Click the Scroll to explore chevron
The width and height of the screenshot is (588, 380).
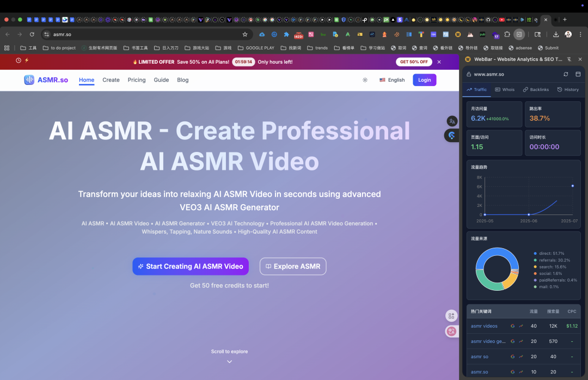pos(230,361)
